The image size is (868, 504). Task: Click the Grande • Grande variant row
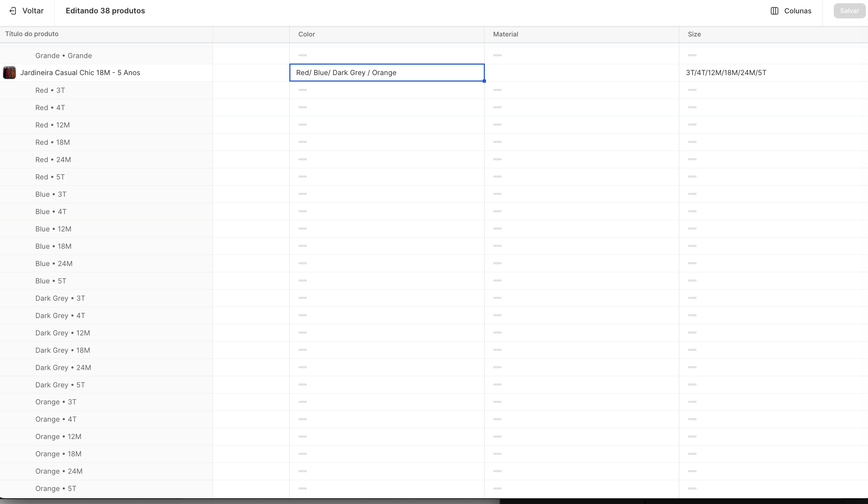63,56
